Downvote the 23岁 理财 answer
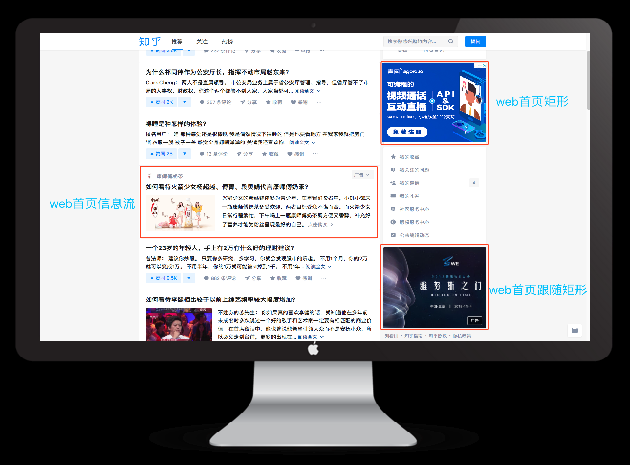Image resolution: width=630 pixels, height=465 pixels. [189, 278]
